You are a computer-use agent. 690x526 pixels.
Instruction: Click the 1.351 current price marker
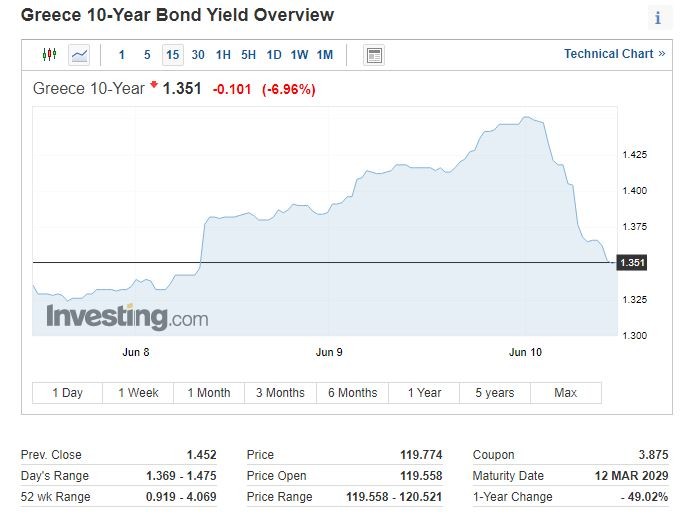pos(632,263)
